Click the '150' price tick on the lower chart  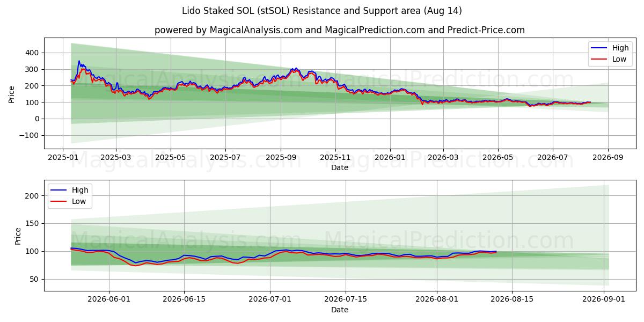[33, 224]
